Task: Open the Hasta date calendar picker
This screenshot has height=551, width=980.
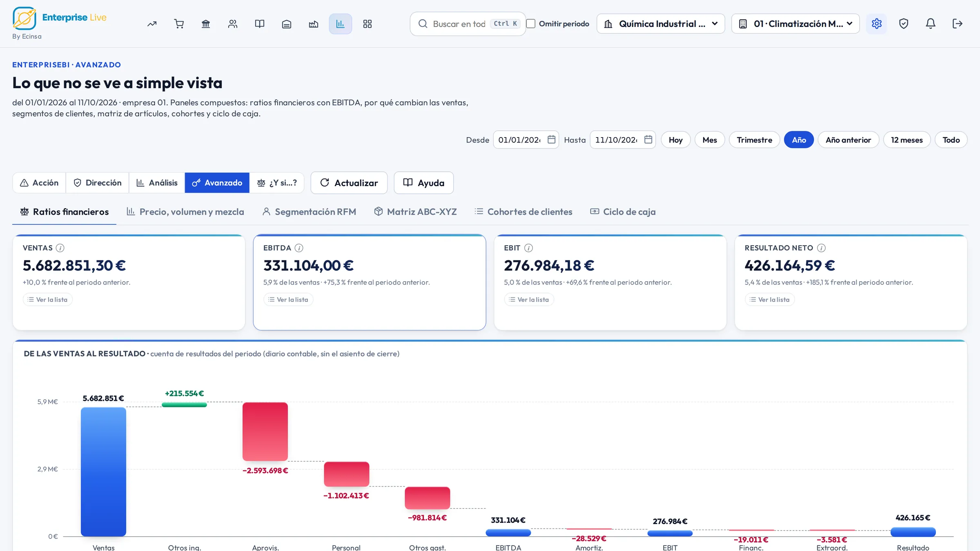Action: click(x=648, y=140)
